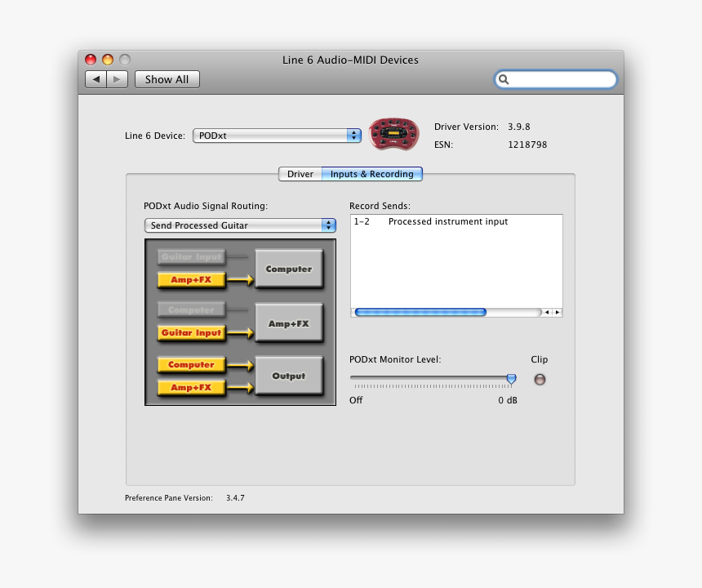Screen dimensions: 702x588
Task: Click the forward navigation arrow
Action: coord(117,79)
